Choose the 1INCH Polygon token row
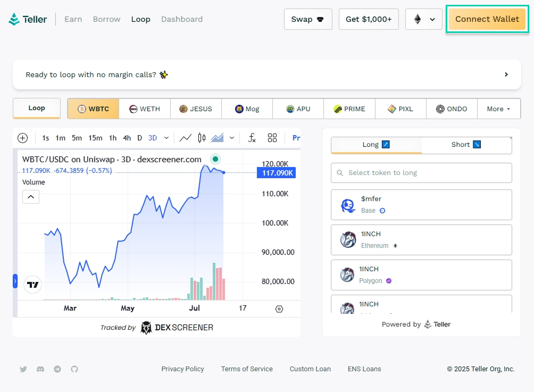Image resolution: width=534 pixels, height=392 pixels. tap(421, 275)
